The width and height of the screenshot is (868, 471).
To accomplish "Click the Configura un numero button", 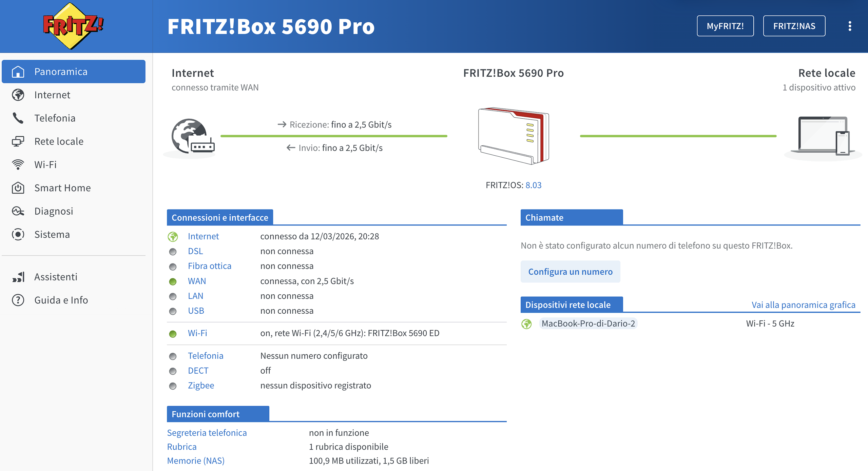I will point(570,271).
